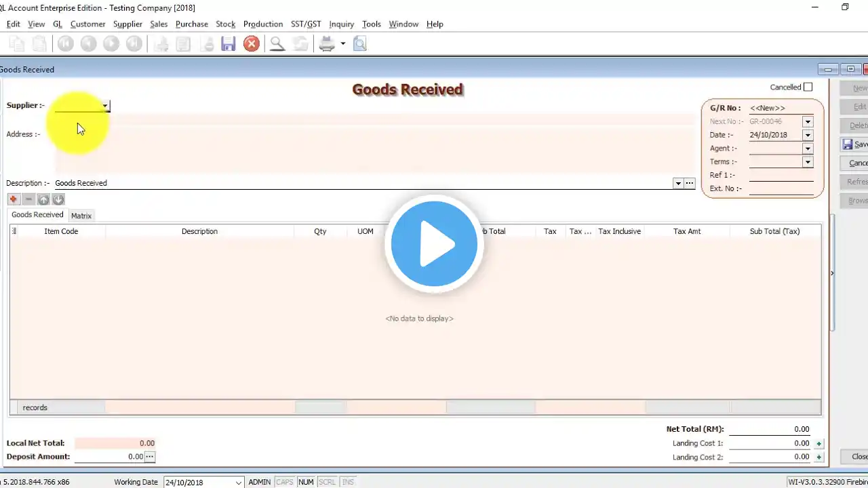Expand the Supplier dropdown arrow
The height and width of the screenshot is (488, 868).
click(x=105, y=106)
